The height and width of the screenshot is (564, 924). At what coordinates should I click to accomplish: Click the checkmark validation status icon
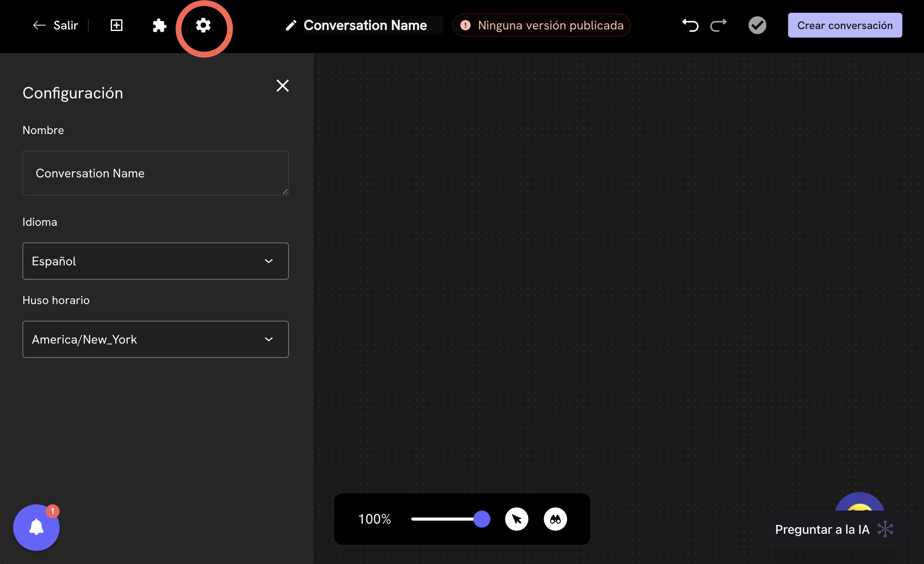click(x=757, y=25)
